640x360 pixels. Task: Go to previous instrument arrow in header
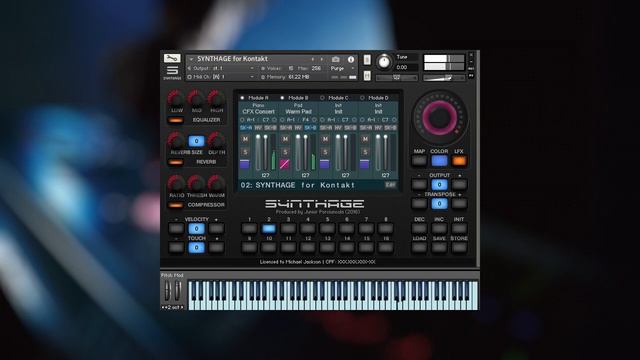click(x=313, y=59)
